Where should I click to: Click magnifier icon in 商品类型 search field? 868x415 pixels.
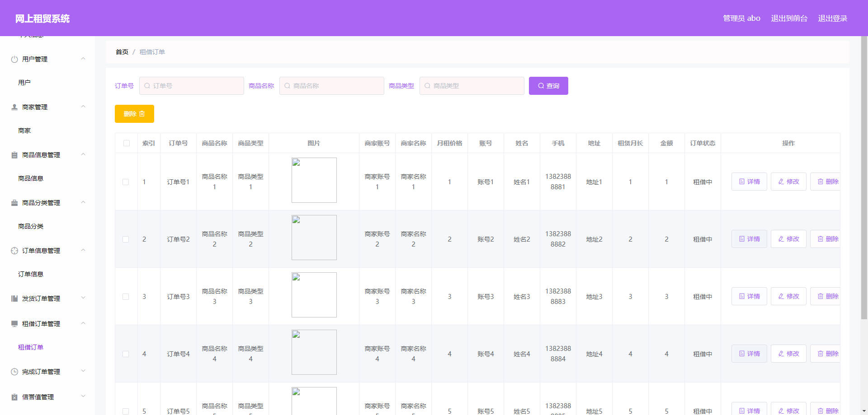pos(427,86)
